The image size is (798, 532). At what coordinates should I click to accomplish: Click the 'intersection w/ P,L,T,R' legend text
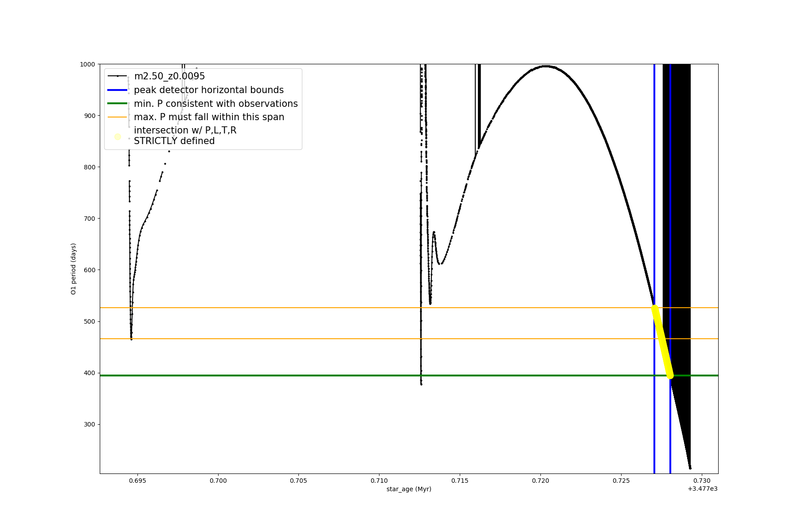coord(185,130)
